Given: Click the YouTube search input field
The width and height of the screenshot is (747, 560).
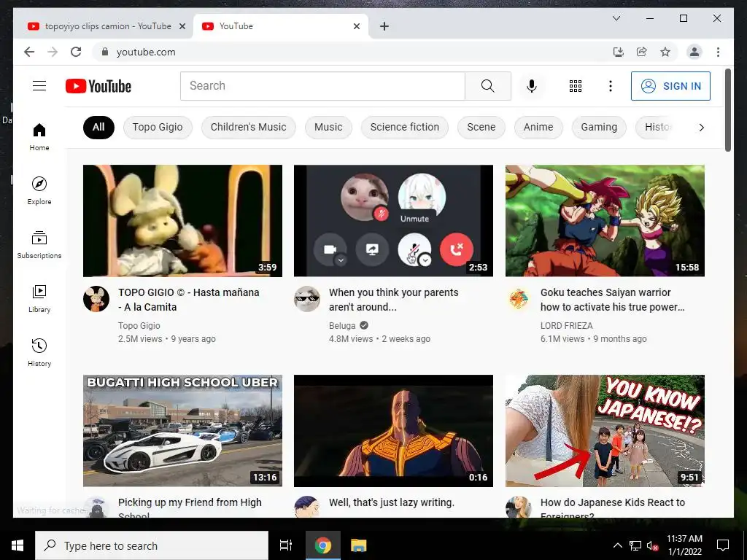Looking at the screenshot, I should (322, 86).
